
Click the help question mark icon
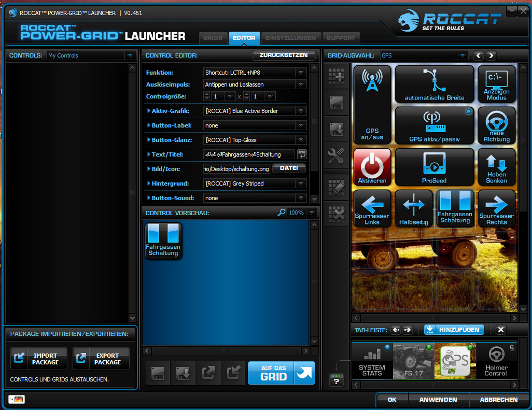point(336,381)
